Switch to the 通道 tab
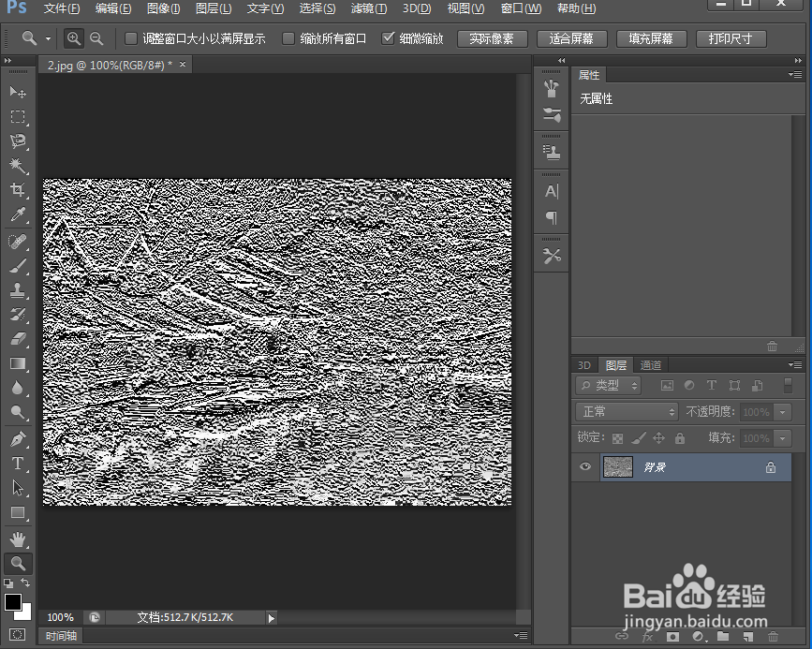Viewport: 812px width, 649px height. pos(650,365)
